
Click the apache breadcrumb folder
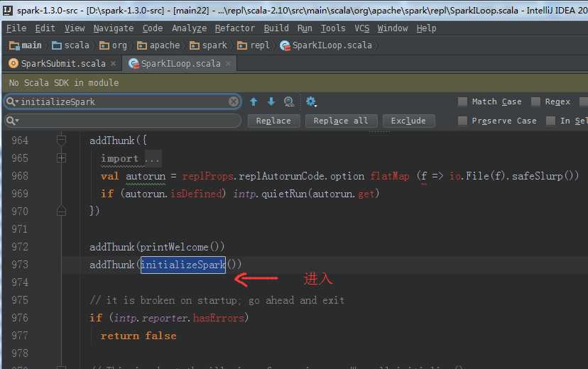(158, 45)
